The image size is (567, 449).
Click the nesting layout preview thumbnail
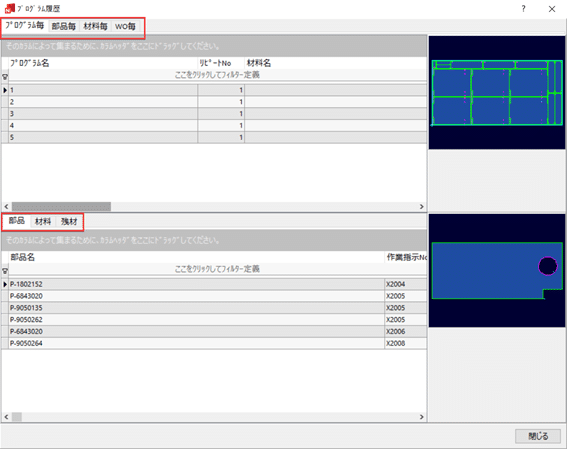coord(497,92)
